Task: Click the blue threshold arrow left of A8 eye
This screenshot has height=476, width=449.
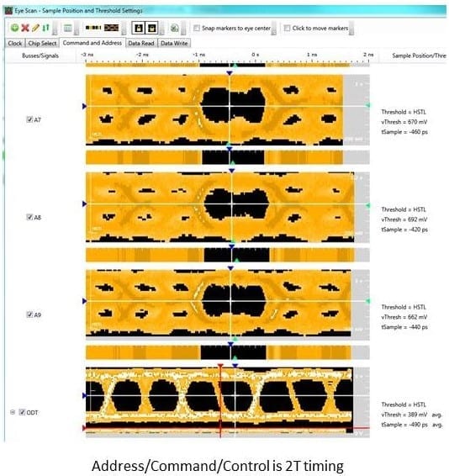Action: [x=84, y=204]
